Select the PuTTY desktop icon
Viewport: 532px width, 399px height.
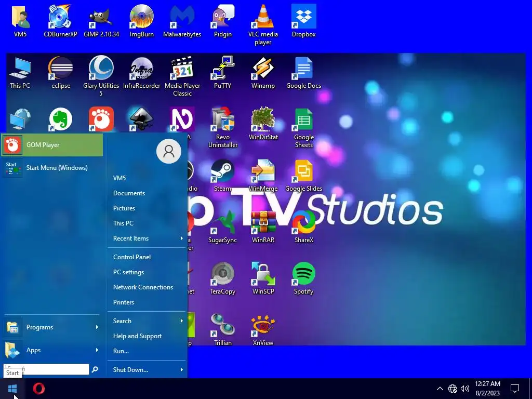coord(222,72)
